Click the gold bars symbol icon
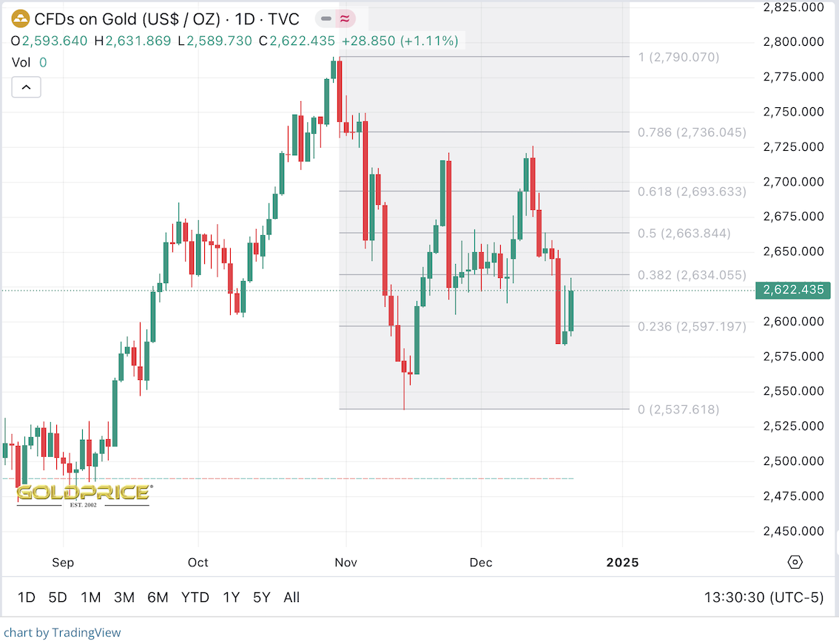The image size is (839, 644). pyautogui.click(x=21, y=18)
